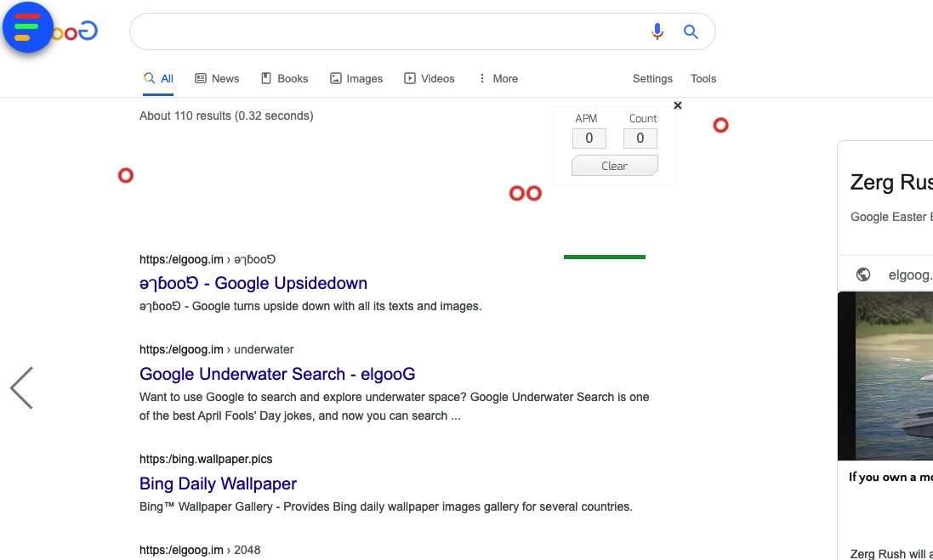Close the APM counter panel

678,105
